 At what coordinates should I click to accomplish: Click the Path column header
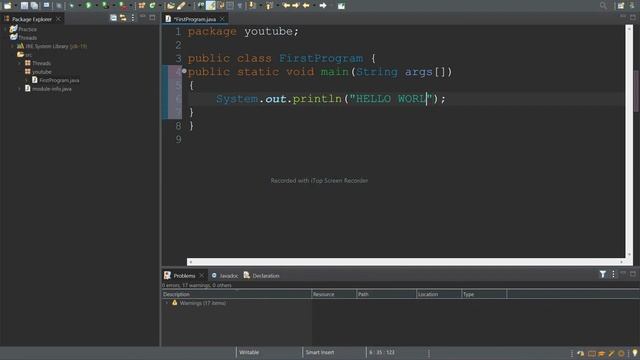pyautogui.click(x=386, y=294)
